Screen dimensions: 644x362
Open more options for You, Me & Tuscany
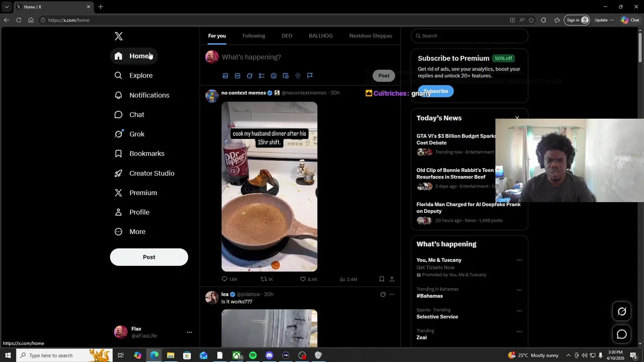click(519, 260)
